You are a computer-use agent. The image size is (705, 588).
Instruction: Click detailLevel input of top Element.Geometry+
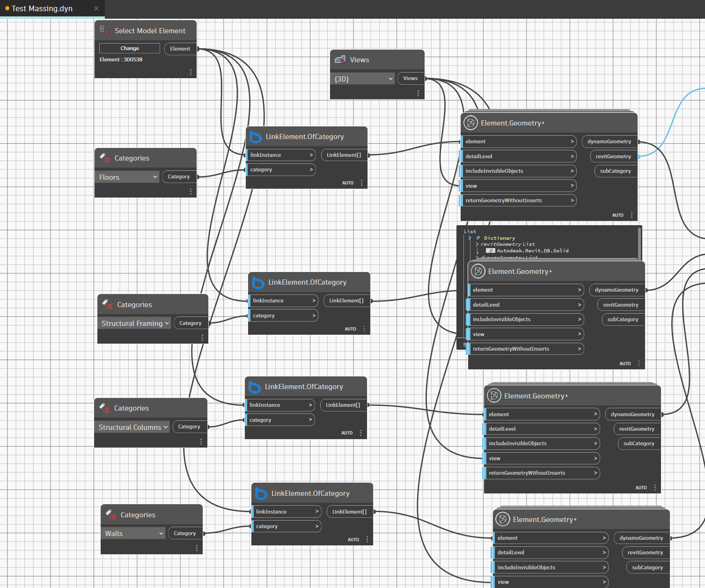tap(519, 156)
